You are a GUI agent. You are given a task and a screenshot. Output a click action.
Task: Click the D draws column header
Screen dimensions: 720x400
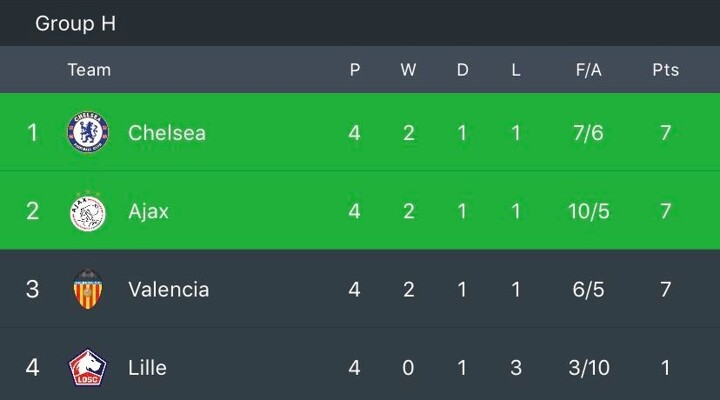click(462, 70)
